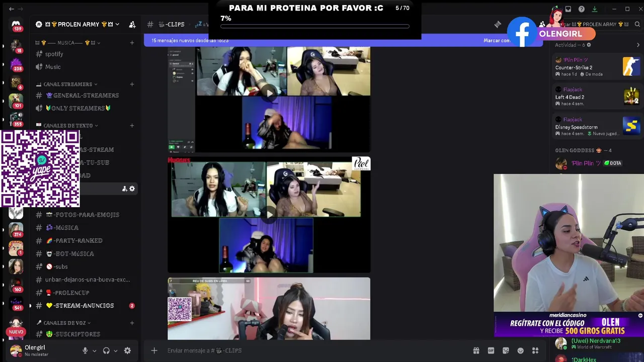
Task: Open the MÚSICA text channel
Action: tap(85, 228)
